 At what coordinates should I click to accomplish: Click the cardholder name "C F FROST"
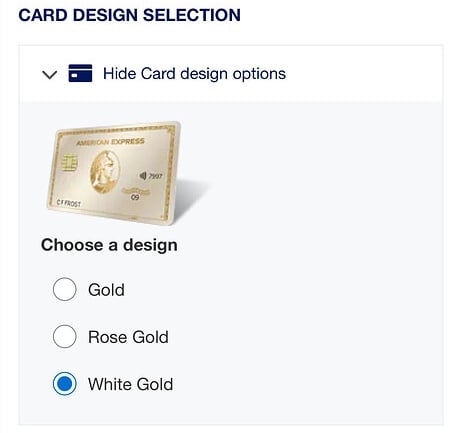[69, 203]
